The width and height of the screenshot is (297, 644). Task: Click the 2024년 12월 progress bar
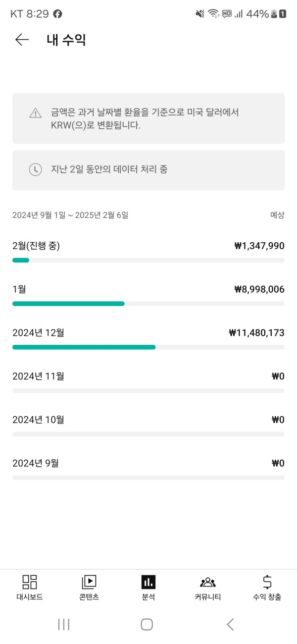(148, 347)
